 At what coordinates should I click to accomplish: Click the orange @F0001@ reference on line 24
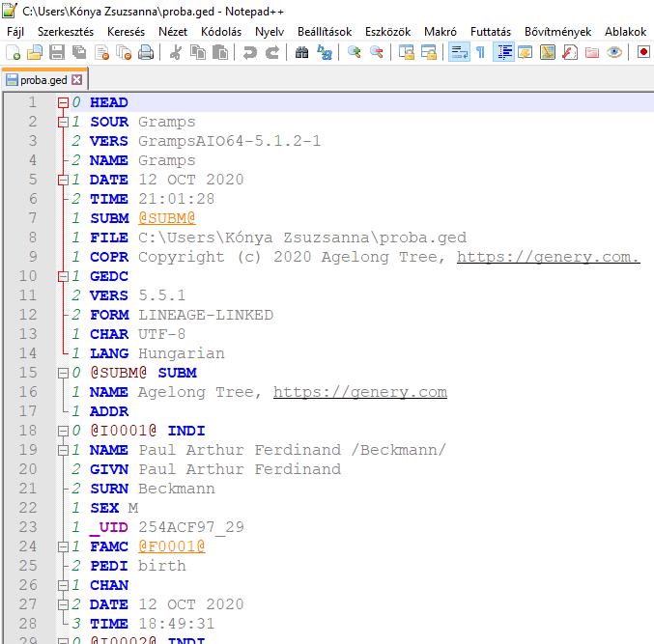[172, 546]
